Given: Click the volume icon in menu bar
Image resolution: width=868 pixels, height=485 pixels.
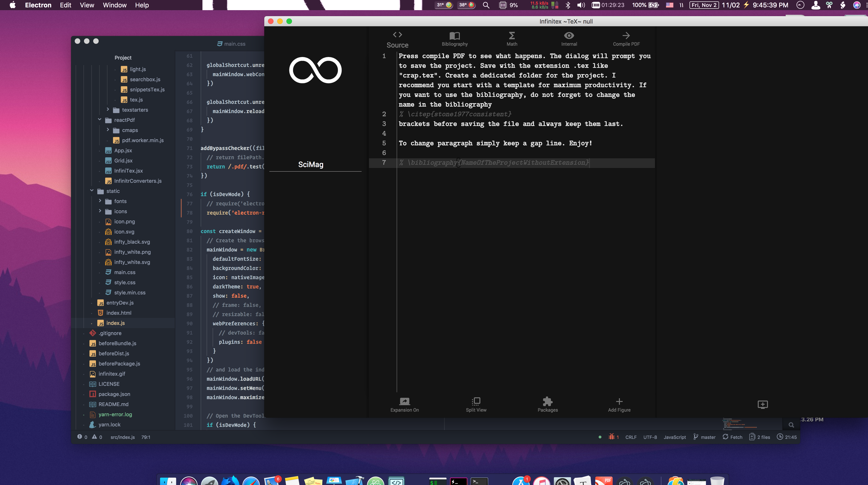Looking at the screenshot, I should click(x=581, y=5).
